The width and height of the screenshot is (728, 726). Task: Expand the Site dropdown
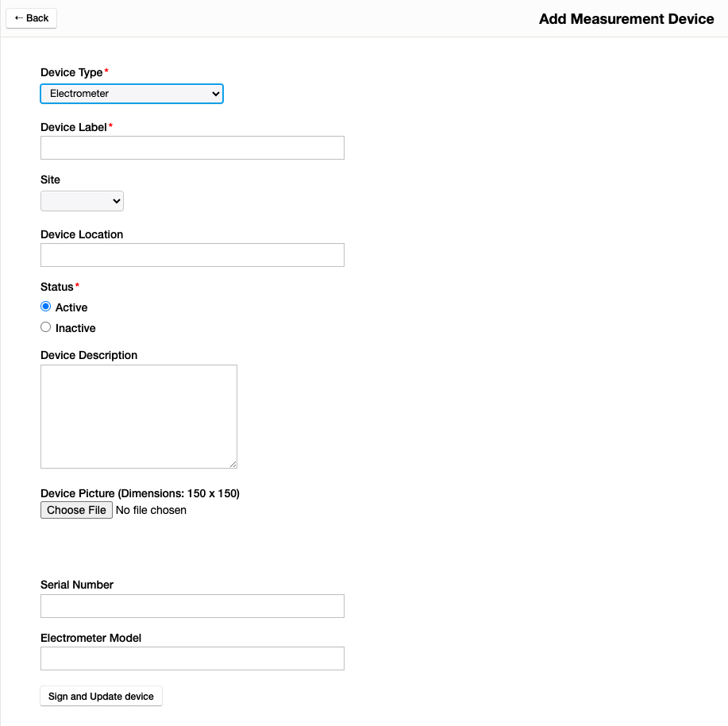point(82,201)
